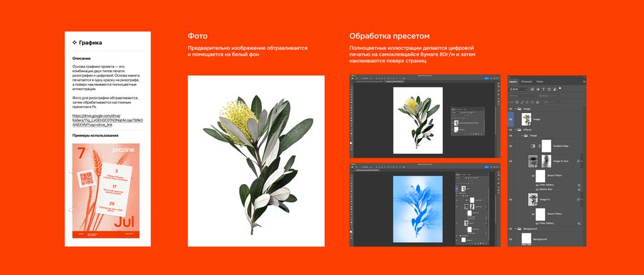Click Share button in bottom Photoshop window
Screen dimensions: 644x275
(x=487, y=167)
